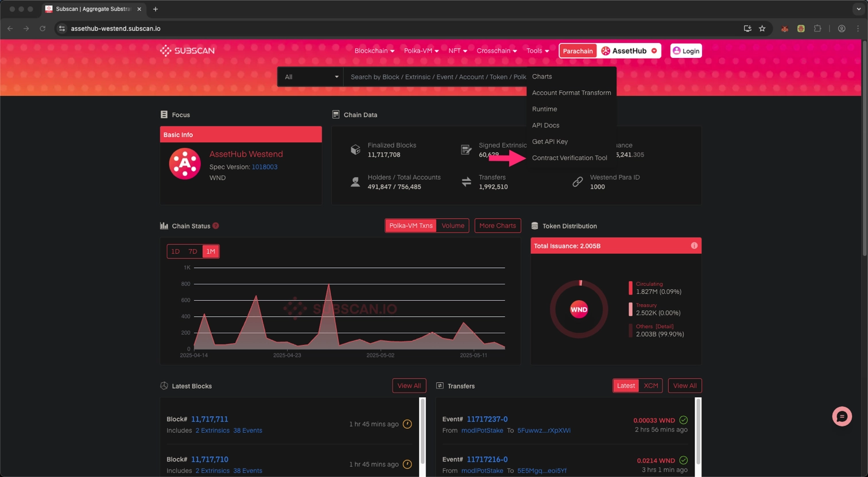Image resolution: width=868 pixels, height=477 pixels.
Task: Click the Treasury legend color swatch
Action: [x=630, y=309]
